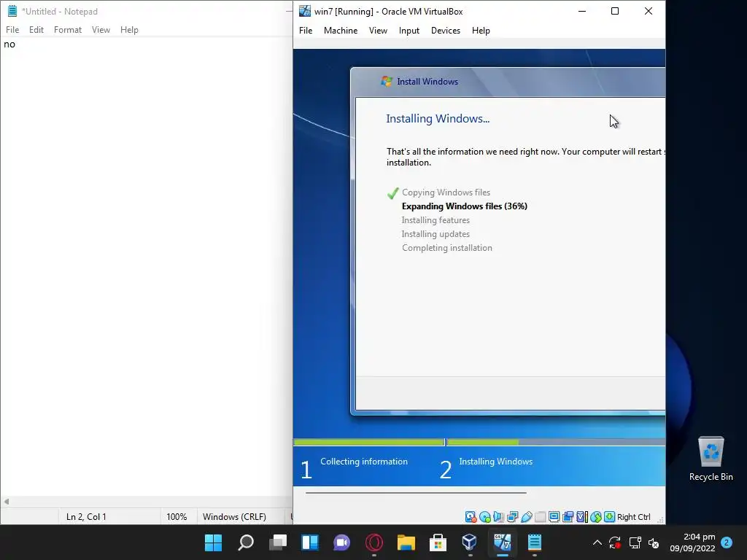
Task: Click the Windows Update tray icon
Action: 615,542
